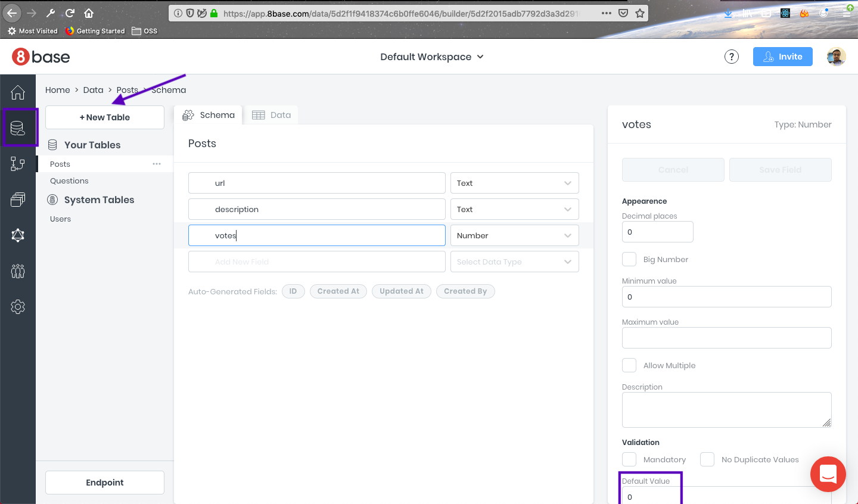Open the GraphQL API explorer icon in sidebar
This screenshot has height=504, width=858.
18,235
